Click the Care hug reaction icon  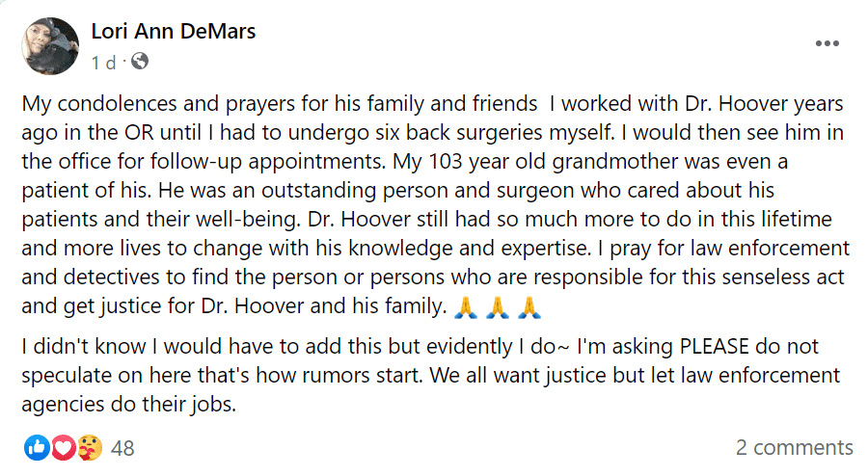89,447
